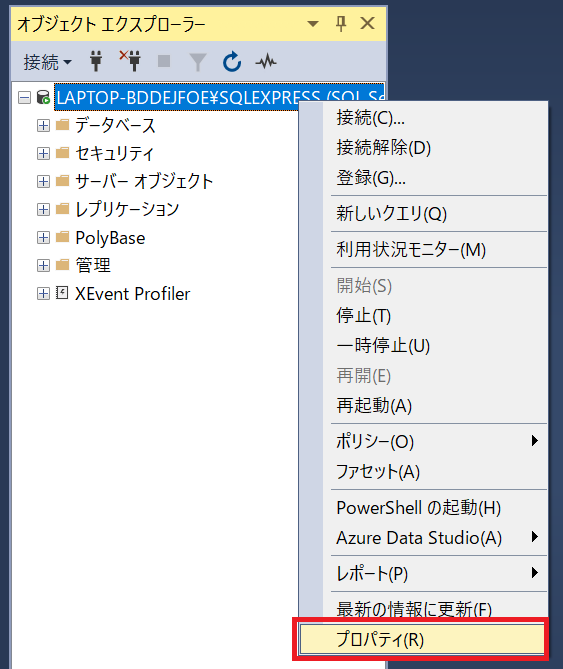This screenshot has height=669, width=563.
Task: Open the panel window position dropdown arrow
Action: (x=313, y=23)
